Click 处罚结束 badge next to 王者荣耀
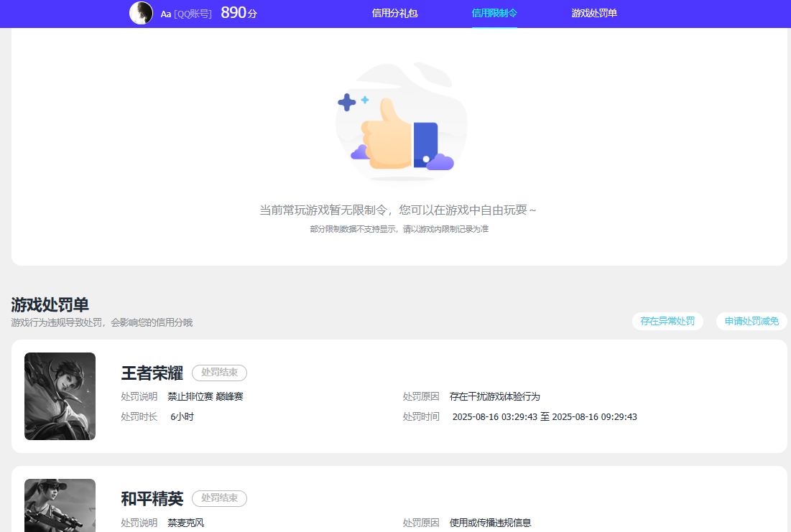 pyautogui.click(x=219, y=373)
